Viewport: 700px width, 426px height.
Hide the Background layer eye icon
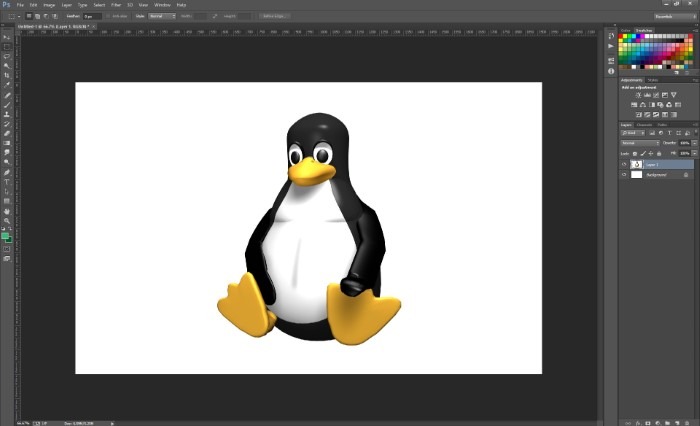pyautogui.click(x=624, y=175)
